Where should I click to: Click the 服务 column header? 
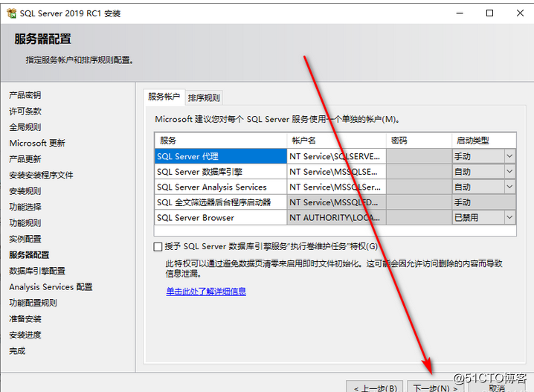[x=220, y=141]
